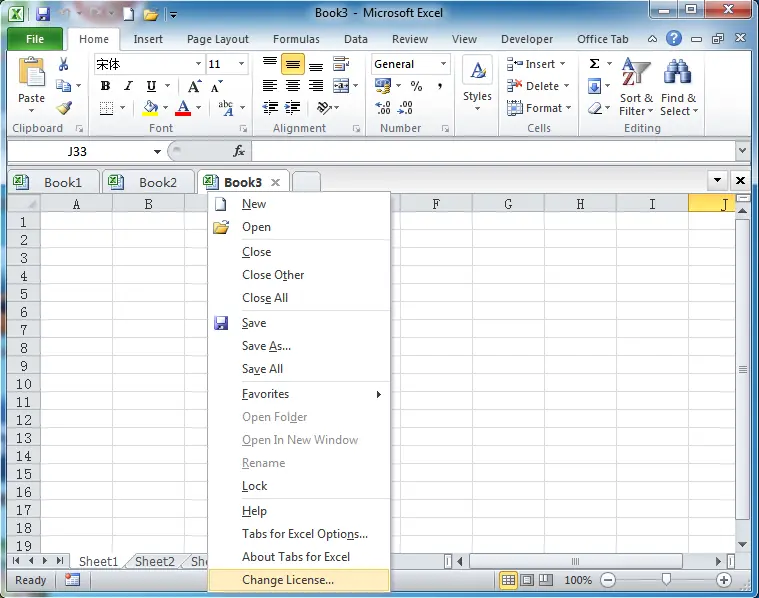Open Office Tab list dropdown arrow
Viewport: 759px width, 598px height.
[717, 180]
